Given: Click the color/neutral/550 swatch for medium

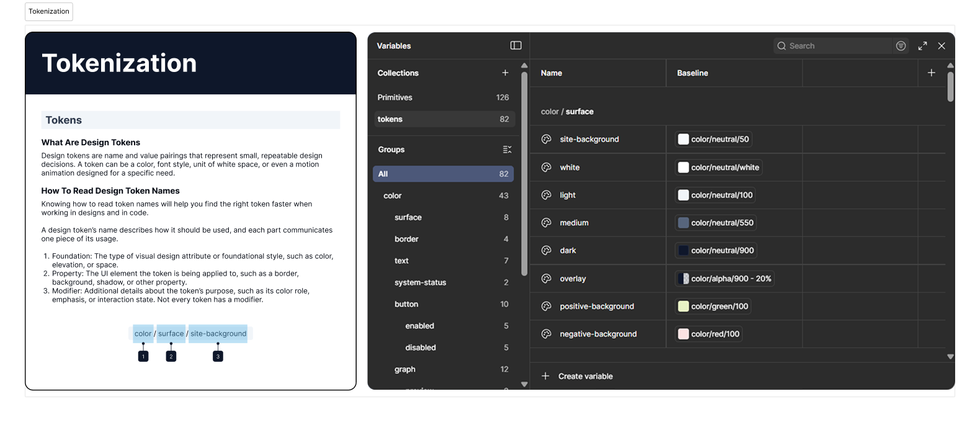Looking at the screenshot, I should pos(684,223).
